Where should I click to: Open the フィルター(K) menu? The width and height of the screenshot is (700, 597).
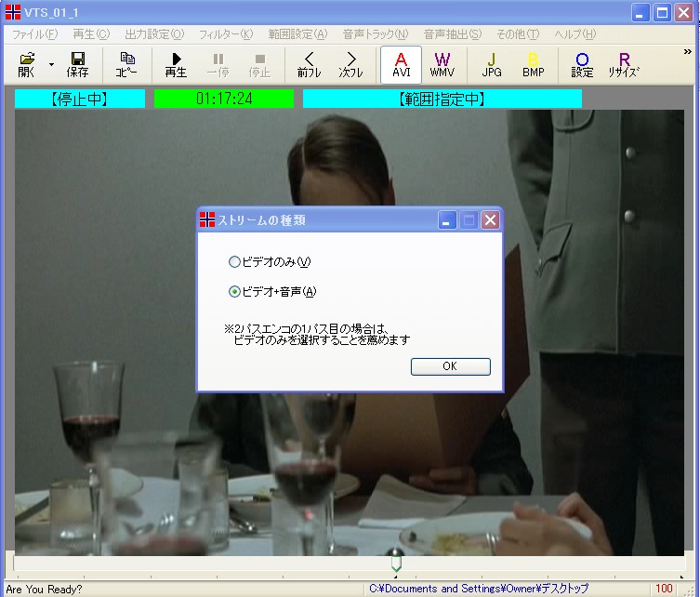coord(226,34)
